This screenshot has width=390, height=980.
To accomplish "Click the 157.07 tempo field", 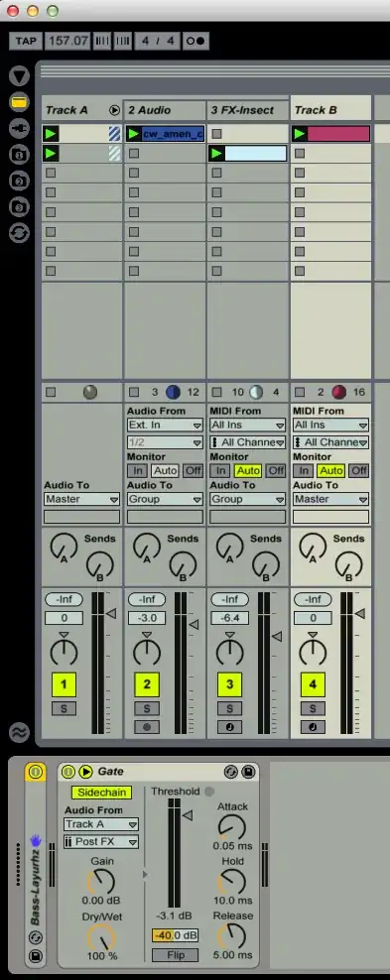I will (x=68, y=42).
